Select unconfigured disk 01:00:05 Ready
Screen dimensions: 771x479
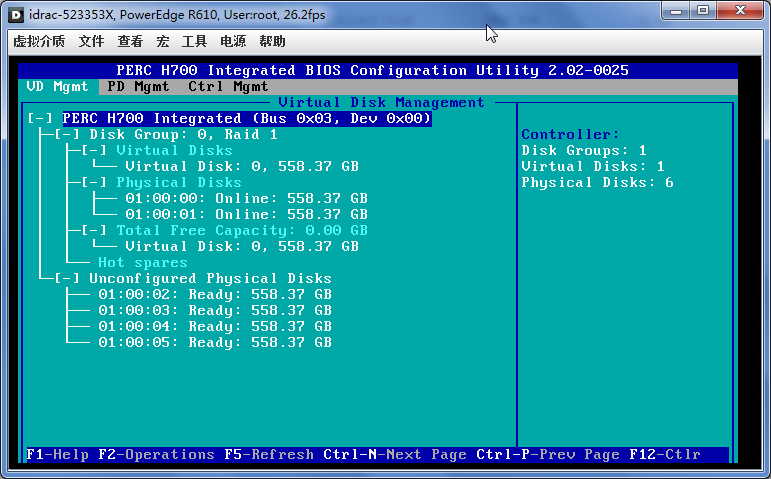click(x=215, y=342)
